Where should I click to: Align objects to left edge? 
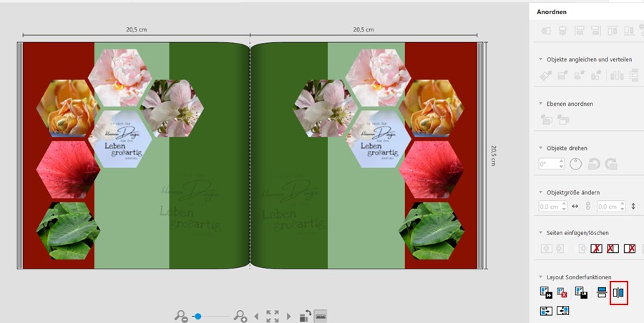(579, 31)
